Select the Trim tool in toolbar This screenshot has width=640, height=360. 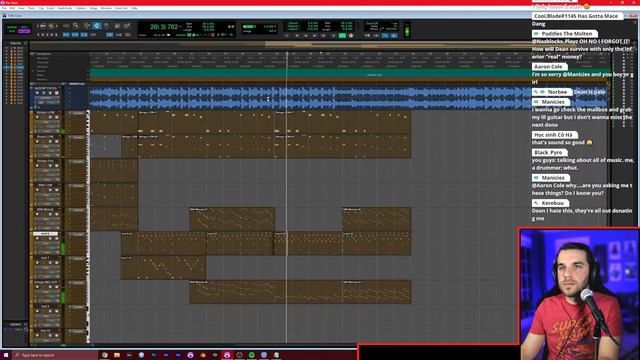[x=87, y=26]
